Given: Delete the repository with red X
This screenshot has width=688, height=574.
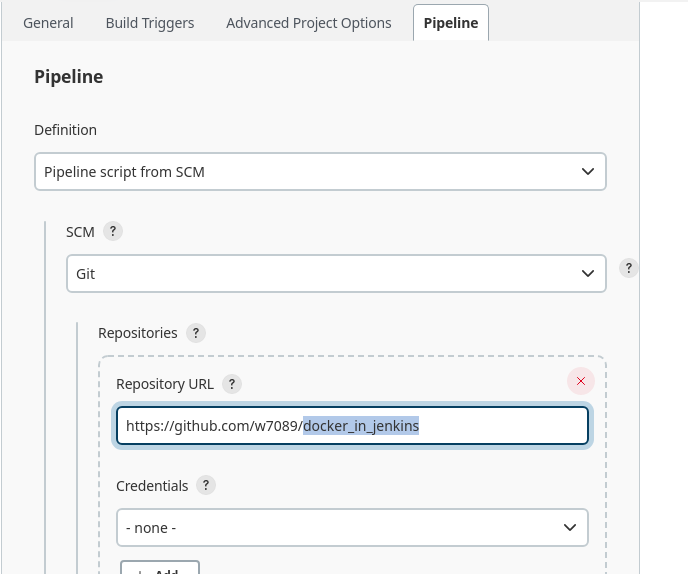Looking at the screenshot, I should [x=580, y=381].
